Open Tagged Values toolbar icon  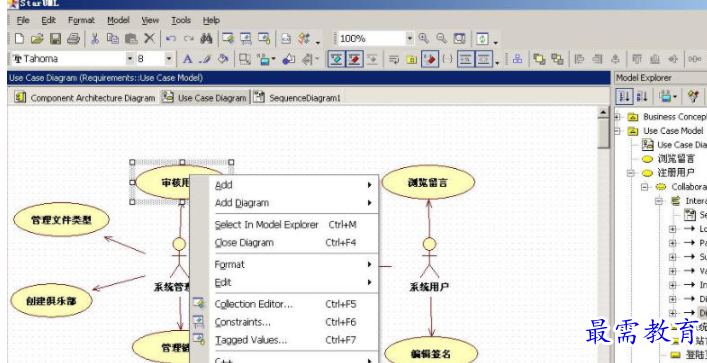coord(264,39)
